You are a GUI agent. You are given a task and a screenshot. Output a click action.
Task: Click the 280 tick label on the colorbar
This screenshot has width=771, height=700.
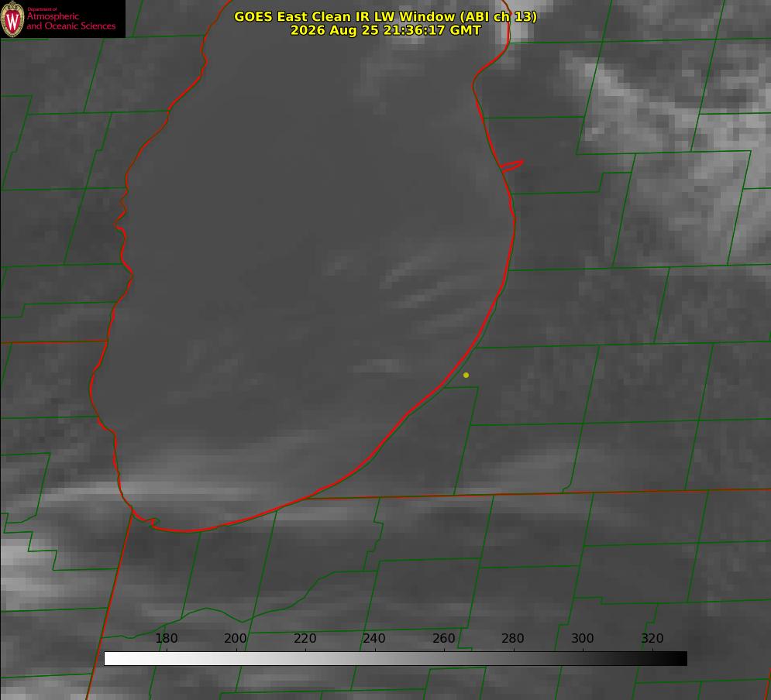coord(513,638)
